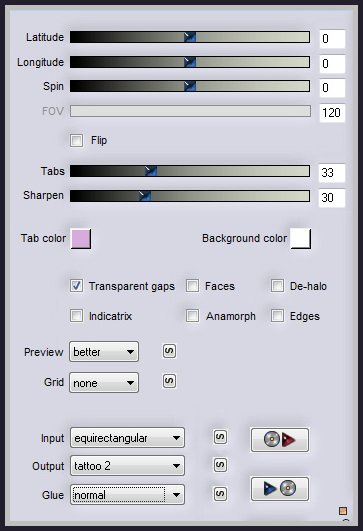Viewport: 363px width, 531px height.
Task: Open the Glue mode dropdown
Action: coord(127,495)
